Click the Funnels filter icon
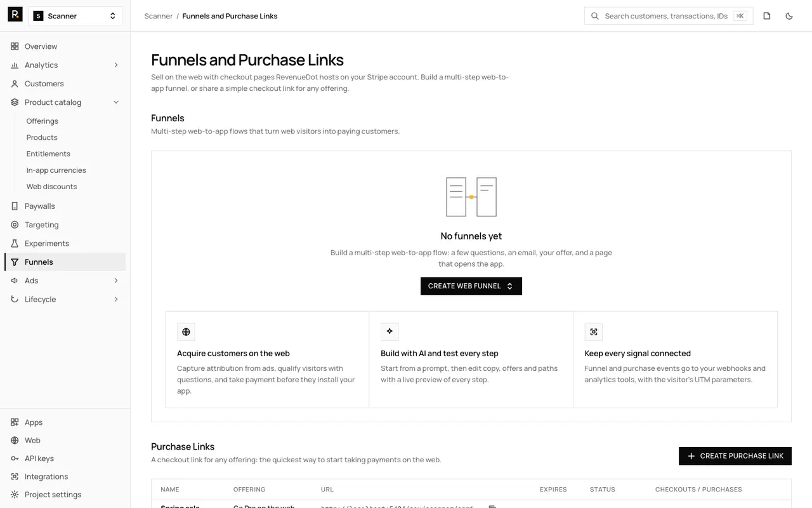Viewport: 812px width, 508px height. pyautogui.click(x=15, y=262)
